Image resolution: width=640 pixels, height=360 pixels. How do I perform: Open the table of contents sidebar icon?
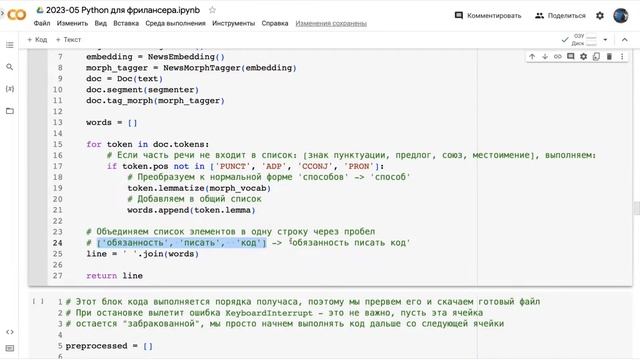pyautogui.click(x=10, y=45)
